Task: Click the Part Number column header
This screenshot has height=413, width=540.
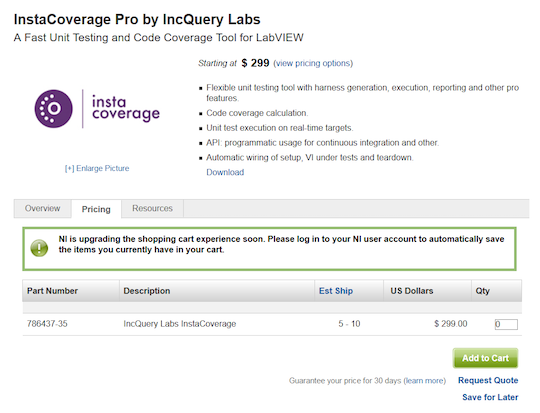Action: (52, 291)
